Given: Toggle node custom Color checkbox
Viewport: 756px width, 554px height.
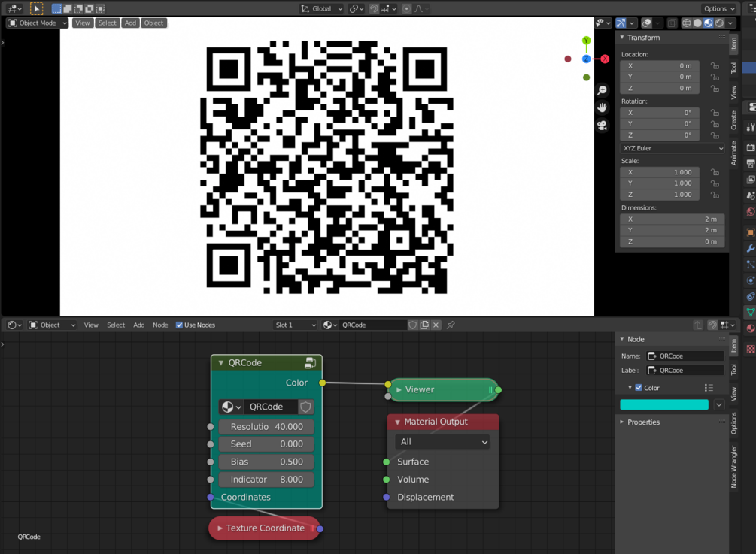Looking at the screenshot, I should click(639, 388).
